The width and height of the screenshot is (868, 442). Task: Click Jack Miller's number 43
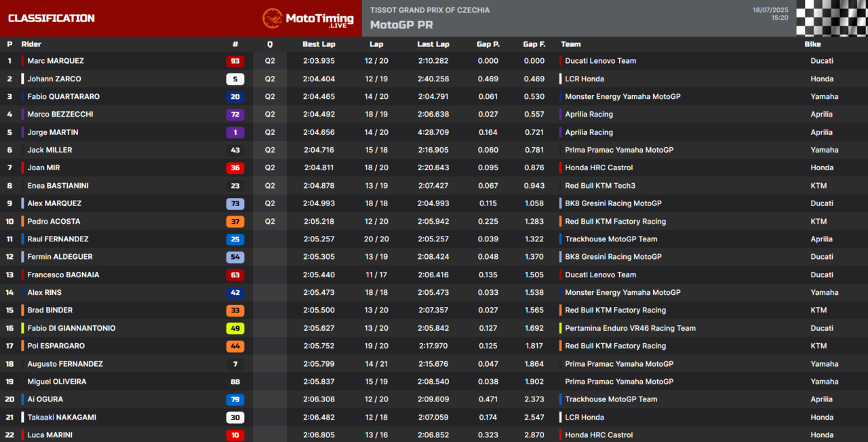point(235,150)
